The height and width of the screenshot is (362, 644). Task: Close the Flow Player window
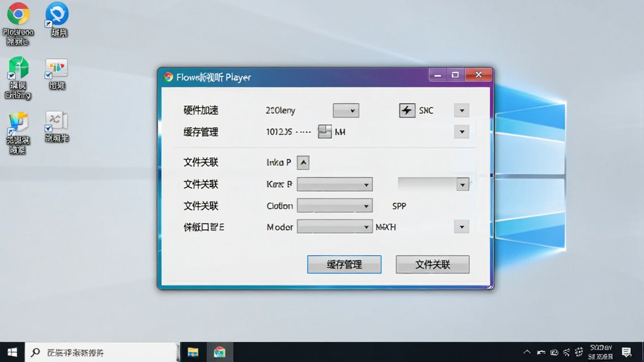(x=479, y=75)
